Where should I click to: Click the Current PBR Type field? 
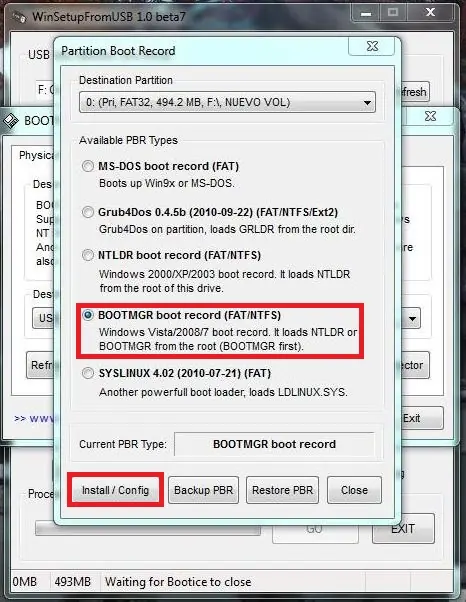pos(274,444)
